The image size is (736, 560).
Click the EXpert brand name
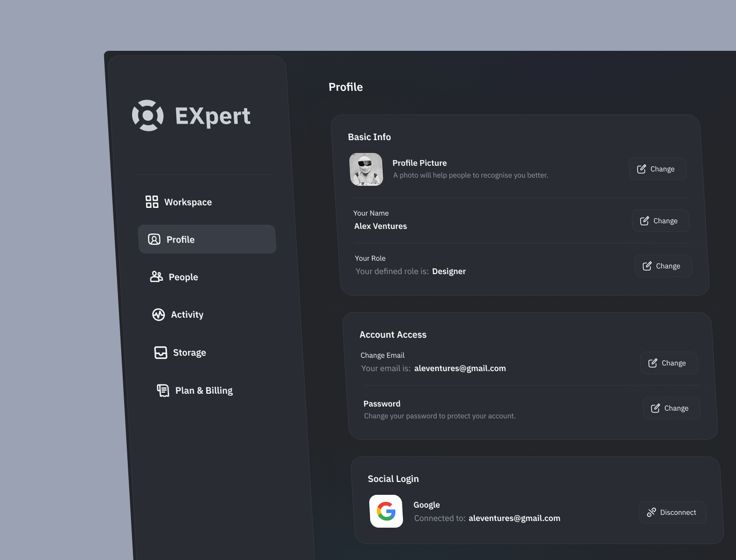(x=213, y=116)
